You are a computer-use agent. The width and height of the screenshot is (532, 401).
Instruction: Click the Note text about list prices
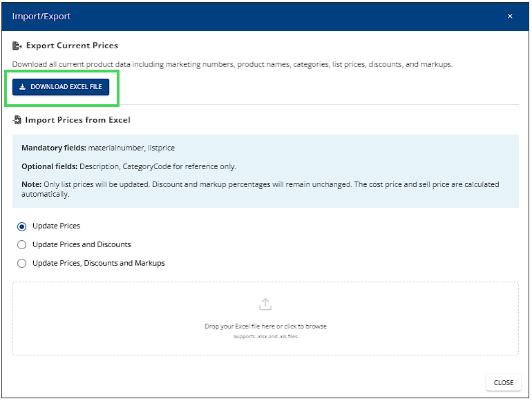[x=260, y=189]
